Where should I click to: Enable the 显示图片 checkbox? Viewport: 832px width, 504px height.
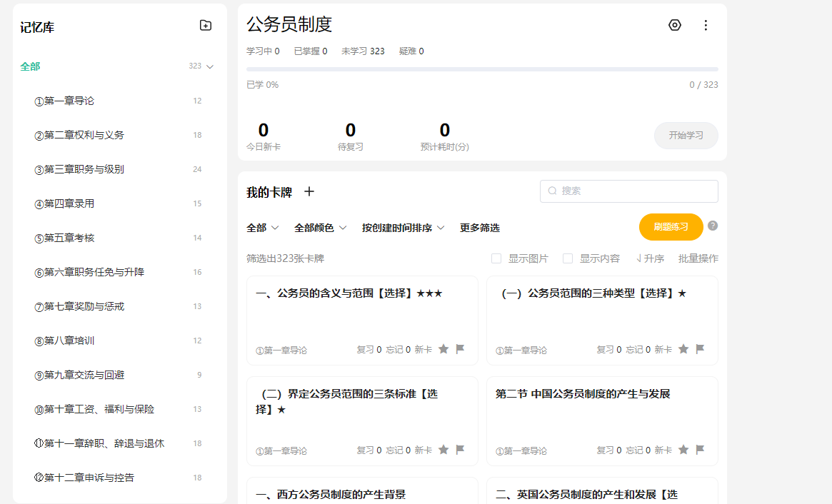point(496,258)
